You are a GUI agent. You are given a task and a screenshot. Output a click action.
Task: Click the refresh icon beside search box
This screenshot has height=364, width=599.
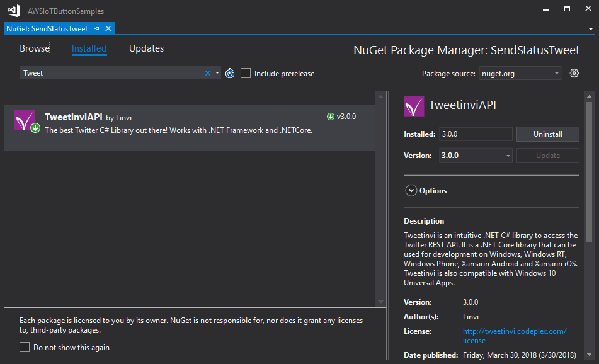pos(230,73)
